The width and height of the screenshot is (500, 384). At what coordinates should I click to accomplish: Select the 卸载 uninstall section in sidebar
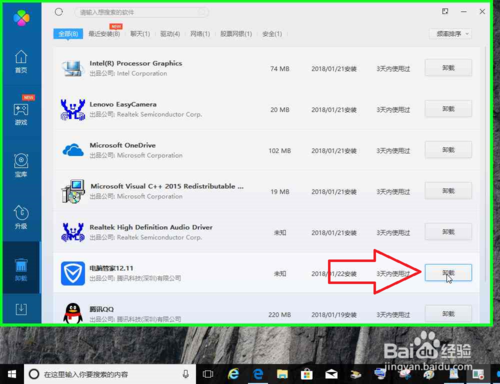tap(21, 269)
